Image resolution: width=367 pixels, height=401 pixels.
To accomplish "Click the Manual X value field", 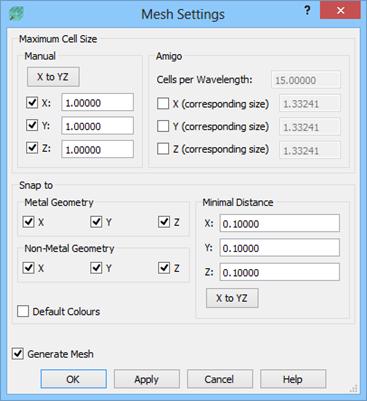I will (x=97, y=102).
